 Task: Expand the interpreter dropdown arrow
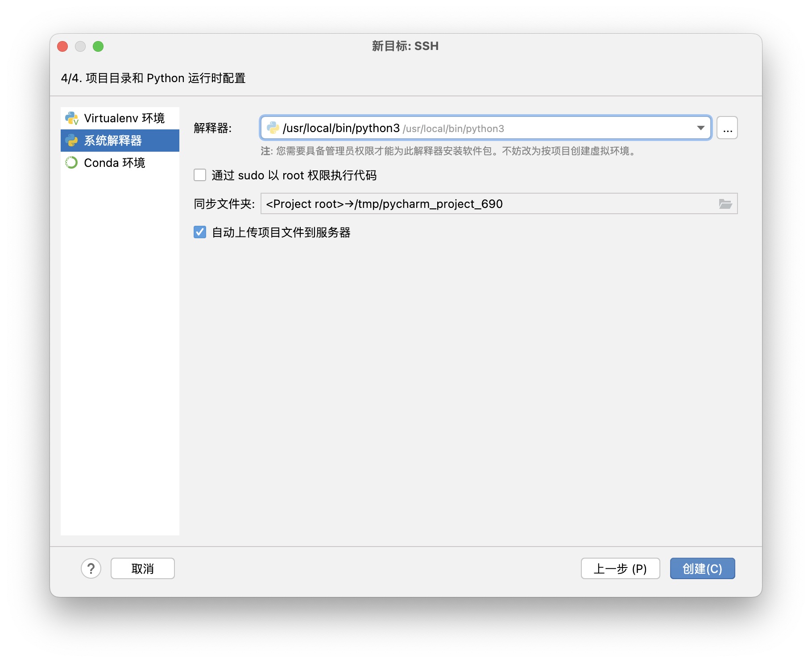coord(700,128)
